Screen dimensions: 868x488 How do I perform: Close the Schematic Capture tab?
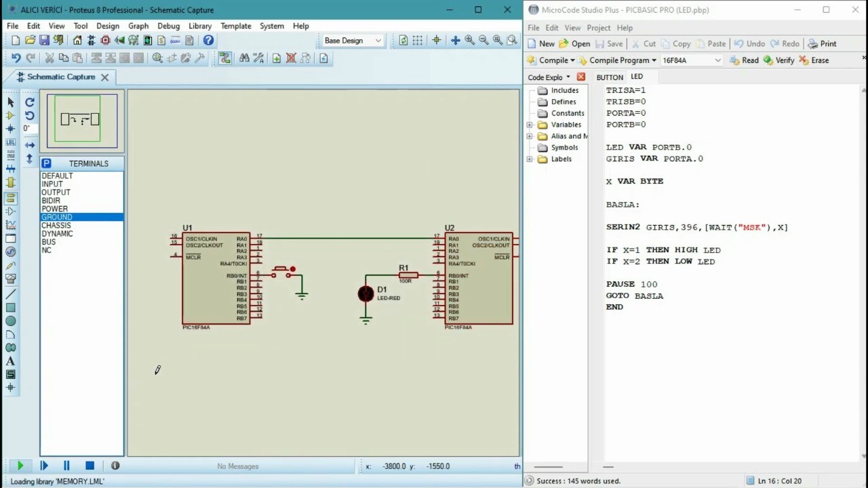click(x=105, y=77)
